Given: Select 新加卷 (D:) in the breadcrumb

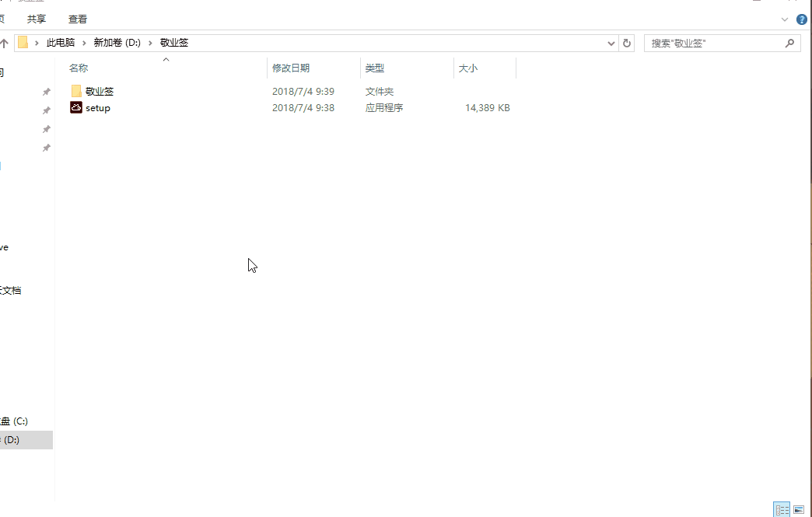Looking at the screenshot, I should click(x=117, y=43).
